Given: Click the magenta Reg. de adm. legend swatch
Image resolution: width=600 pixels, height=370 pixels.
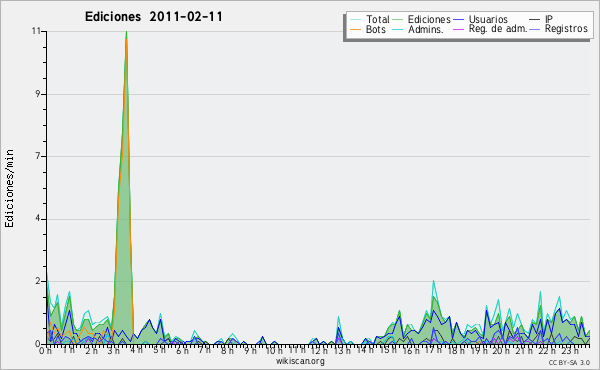Looking at the screenshot, I should click(x=458, y=29).
